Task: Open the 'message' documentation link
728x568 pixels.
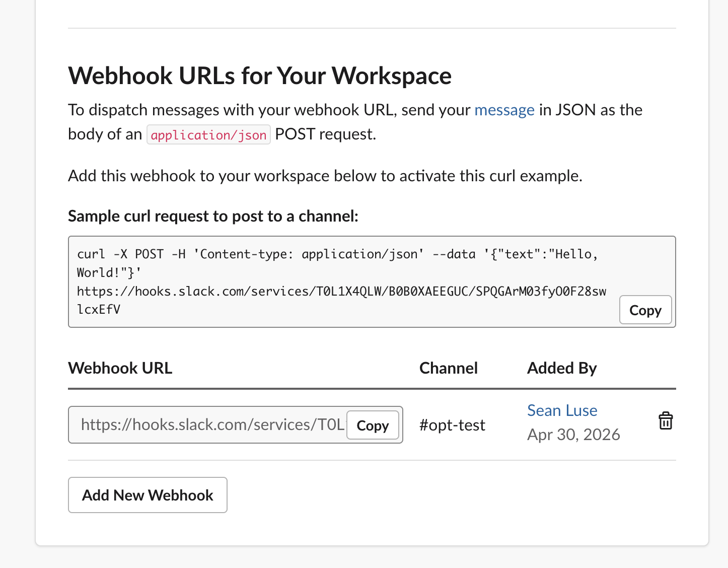Action: [504, 110]
